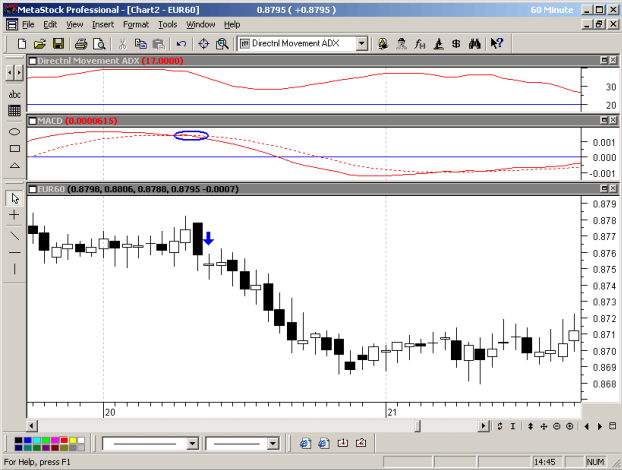Toggle the MACD panel title checkbox
This screenshot has height=470, width=622.
(33, 121)
